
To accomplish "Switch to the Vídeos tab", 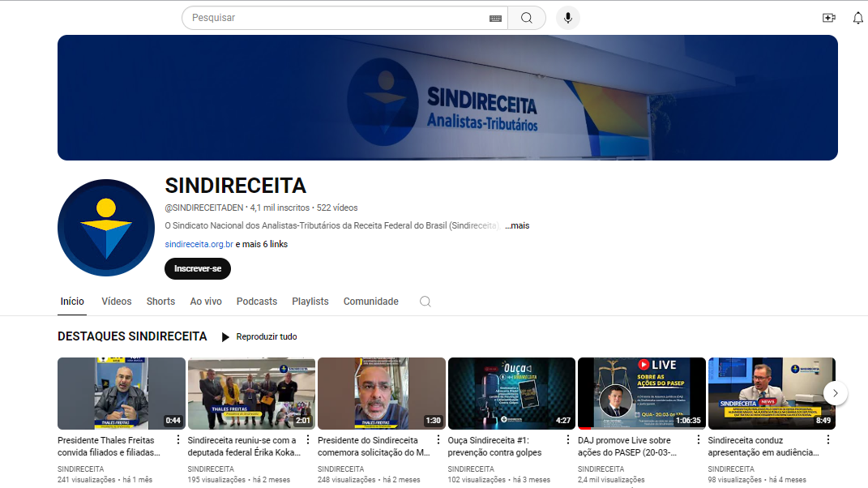I will click(x=117, y=302).
